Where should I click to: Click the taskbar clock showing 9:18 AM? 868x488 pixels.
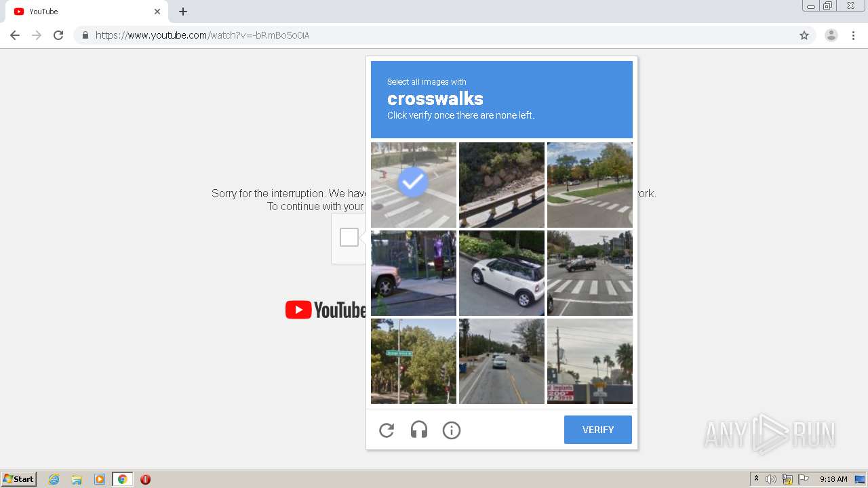click(x=833, y=479)
